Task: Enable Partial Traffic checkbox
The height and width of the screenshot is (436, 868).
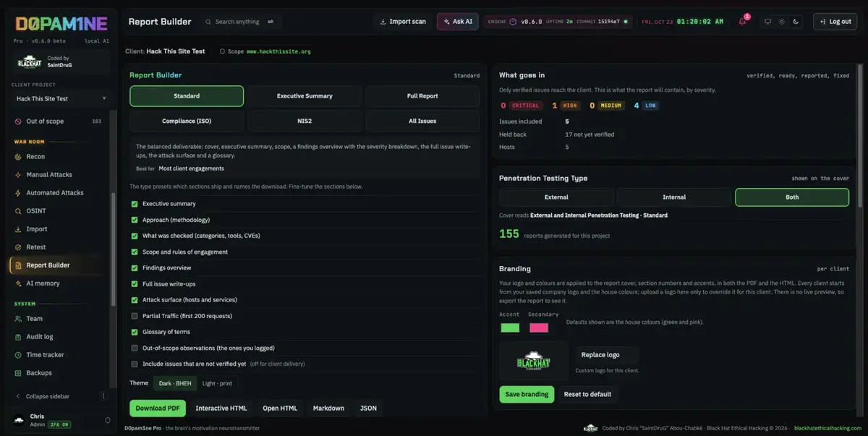Action: click(135, 316)
